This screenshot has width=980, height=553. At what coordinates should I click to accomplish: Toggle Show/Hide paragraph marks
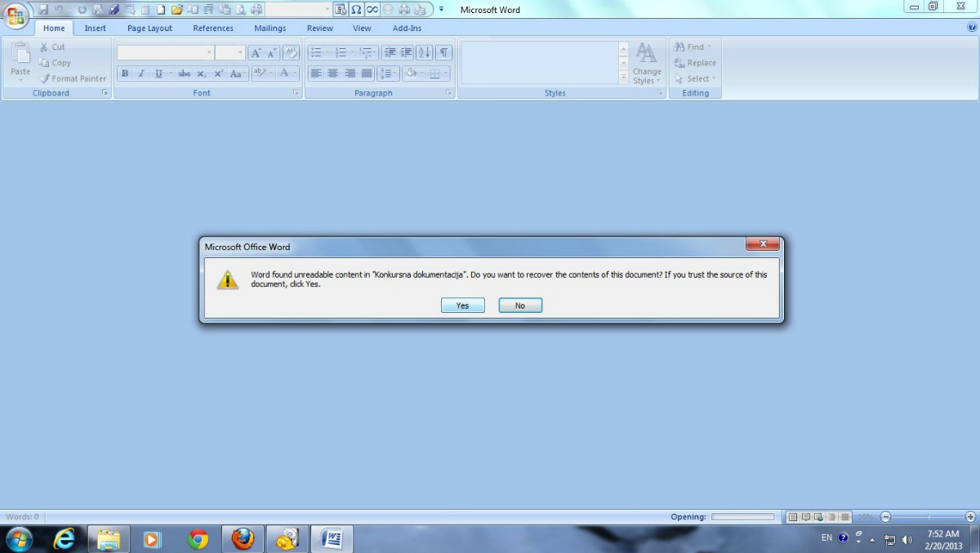(443, 52)
